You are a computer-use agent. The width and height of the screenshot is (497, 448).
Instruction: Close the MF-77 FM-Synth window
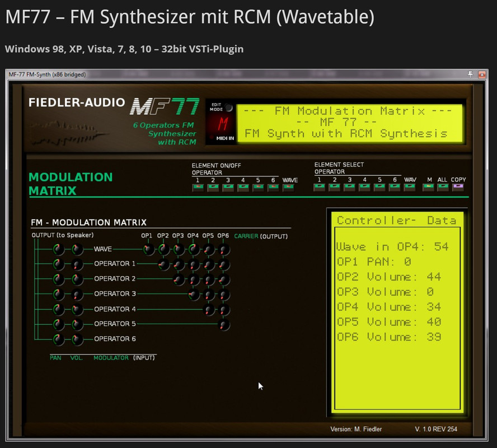click(x=482, y=74)
